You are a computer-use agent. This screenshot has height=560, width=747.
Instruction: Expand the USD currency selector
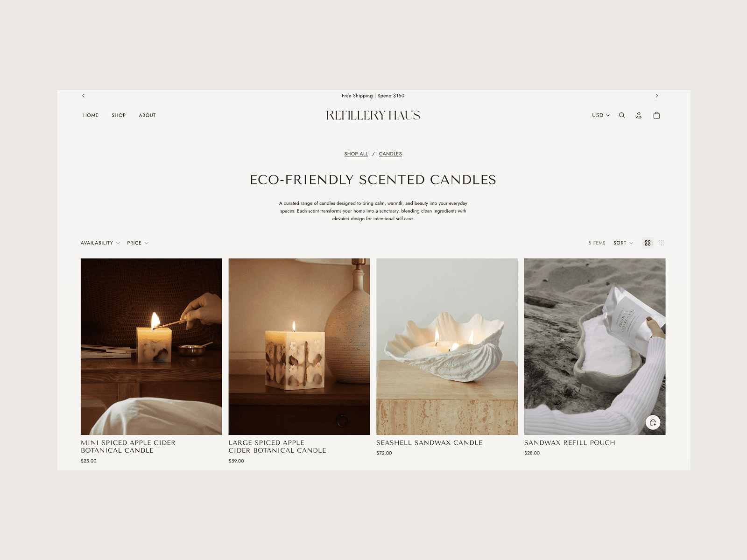[601, 115]
